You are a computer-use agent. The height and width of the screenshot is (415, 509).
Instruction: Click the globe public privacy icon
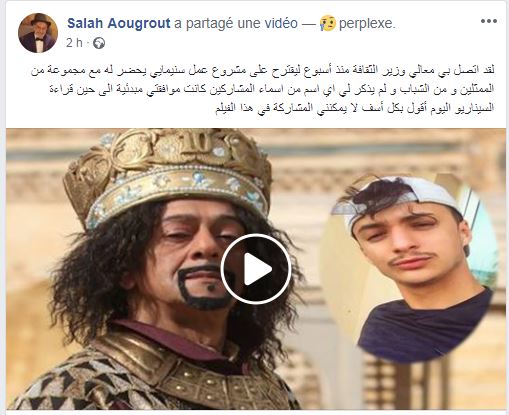(x=99, y=43)
